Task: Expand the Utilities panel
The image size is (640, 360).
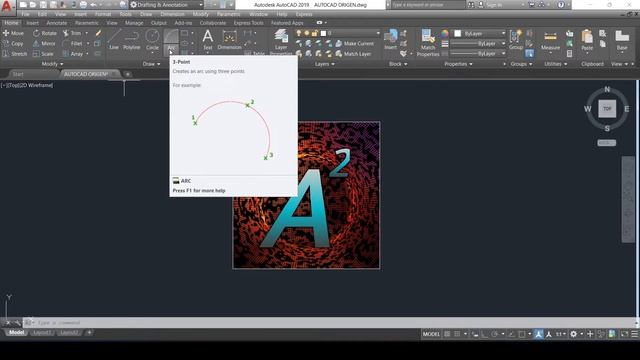Action: tap(556, 64)
